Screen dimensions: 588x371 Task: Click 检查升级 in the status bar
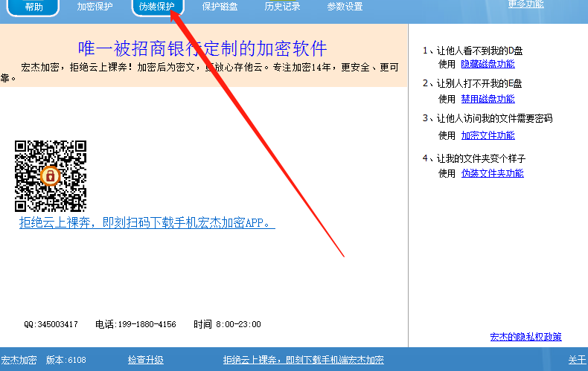(145, 360)
